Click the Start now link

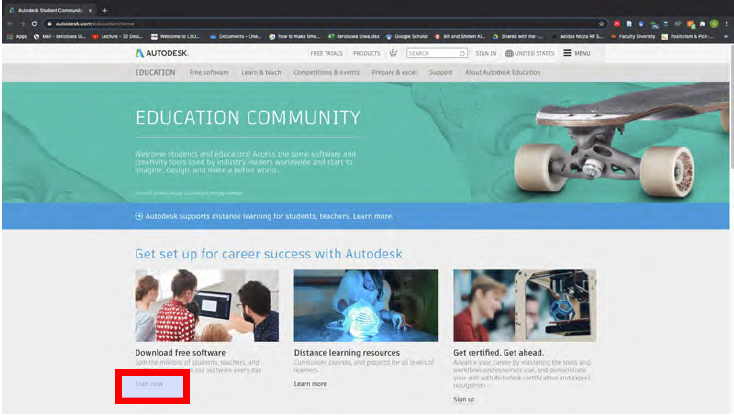point(148,383)
